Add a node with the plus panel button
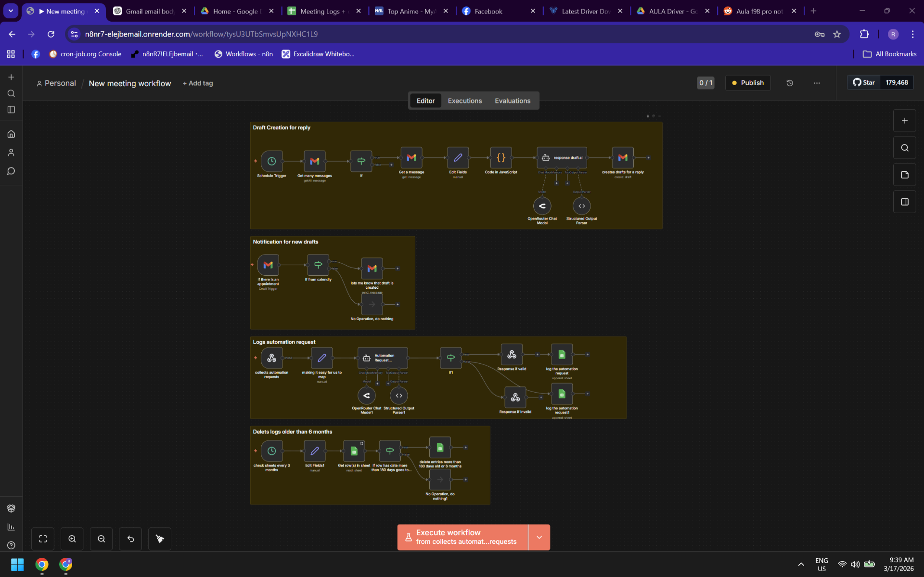924x577 pixels. tap(904, 121)
